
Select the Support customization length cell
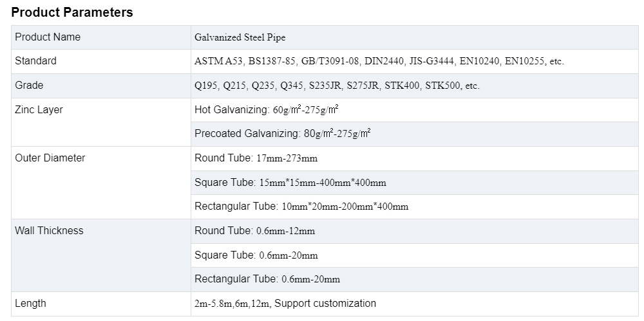point(285,304)
